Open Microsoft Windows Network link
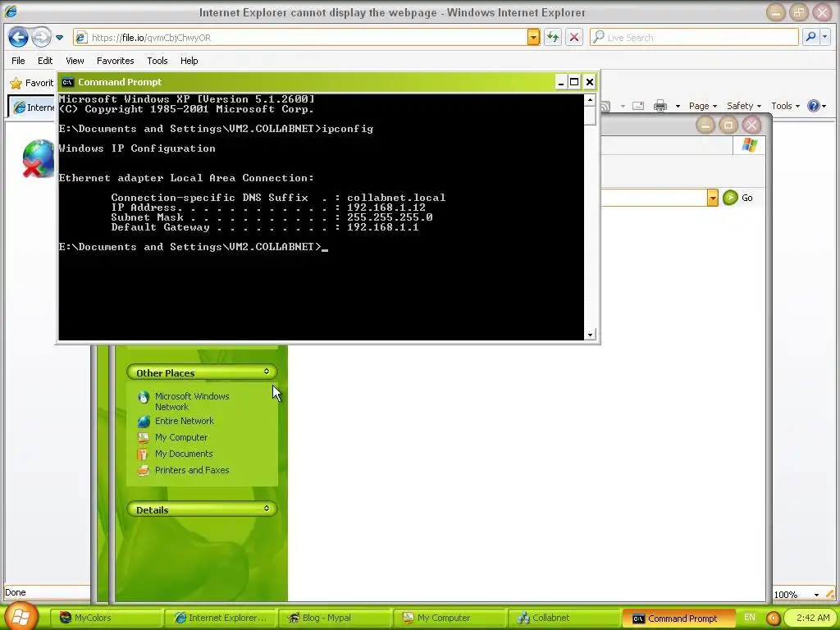The image size is (840, 630). tap(192, 401)
